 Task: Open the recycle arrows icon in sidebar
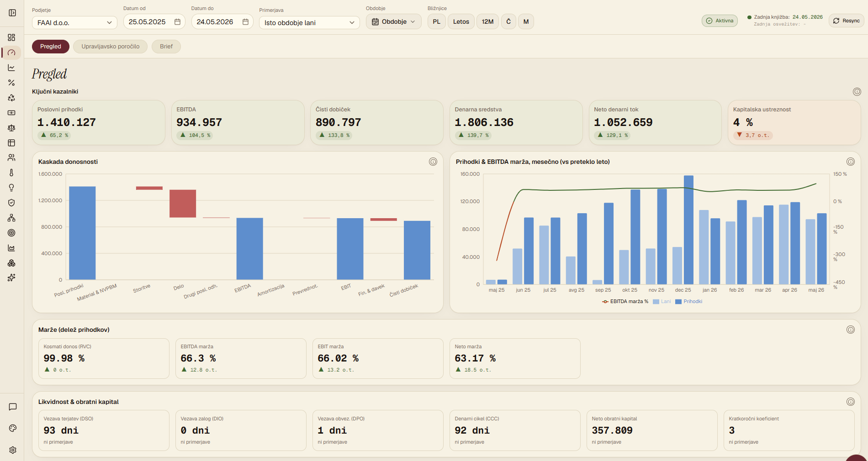pyautogui.click(x=11, y=98)
